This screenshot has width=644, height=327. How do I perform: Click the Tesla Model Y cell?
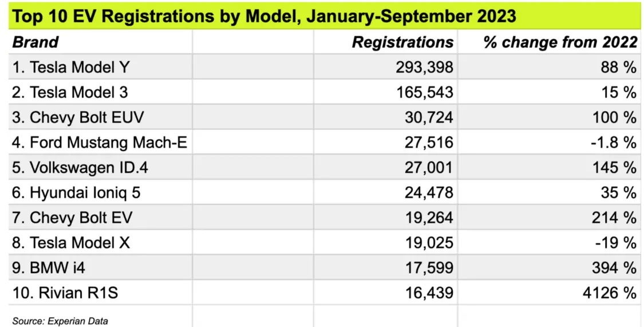tap(71, 68)
